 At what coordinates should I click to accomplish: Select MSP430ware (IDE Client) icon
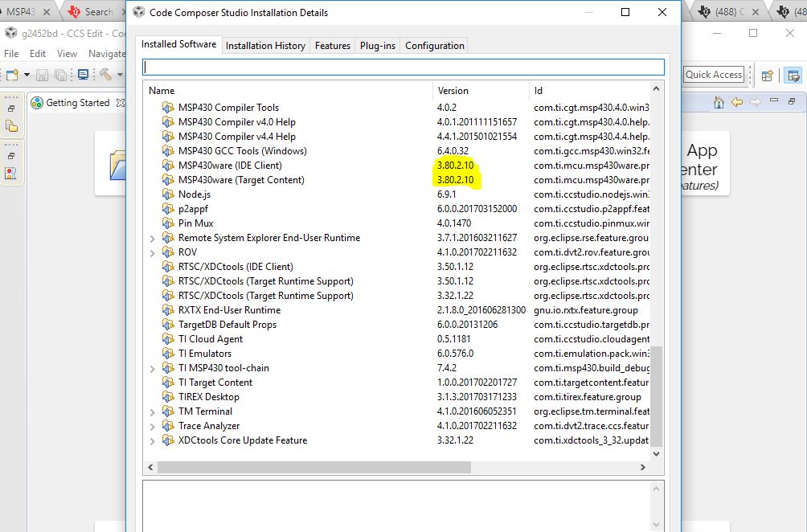(168, 165)
